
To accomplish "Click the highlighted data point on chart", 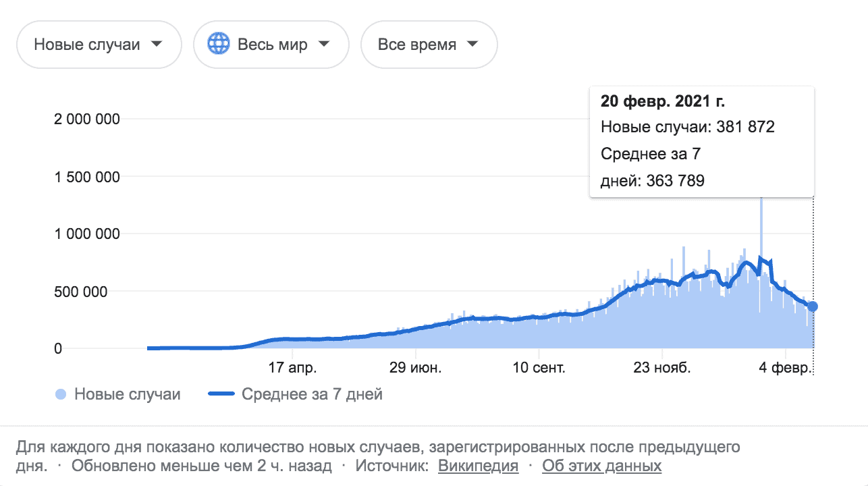I will click(813, 306).
